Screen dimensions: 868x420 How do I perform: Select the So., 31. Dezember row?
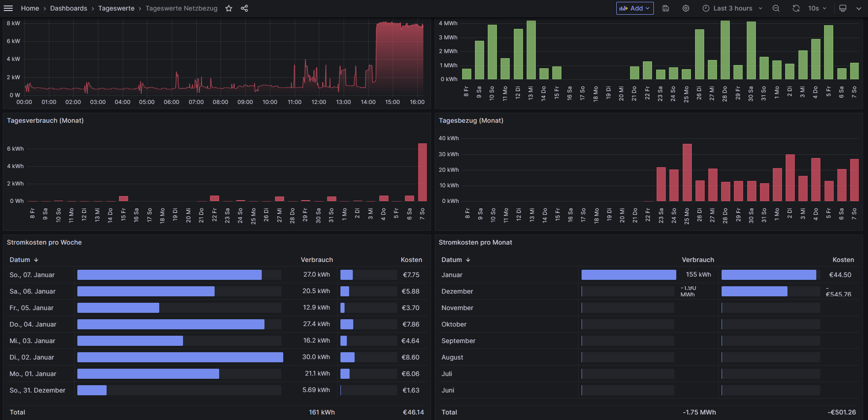217,390
